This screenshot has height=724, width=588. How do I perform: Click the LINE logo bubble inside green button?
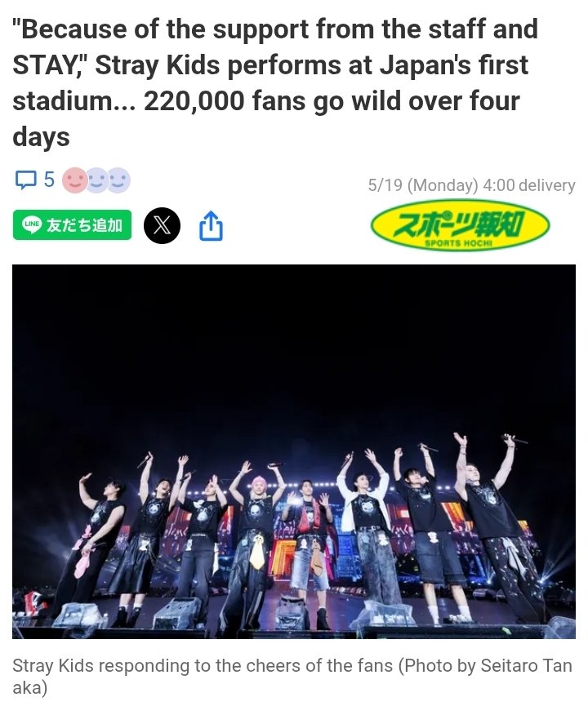[x=32, y=224]
